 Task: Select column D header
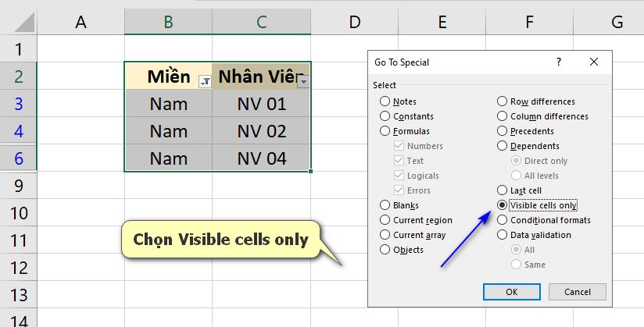click(355, 22)
